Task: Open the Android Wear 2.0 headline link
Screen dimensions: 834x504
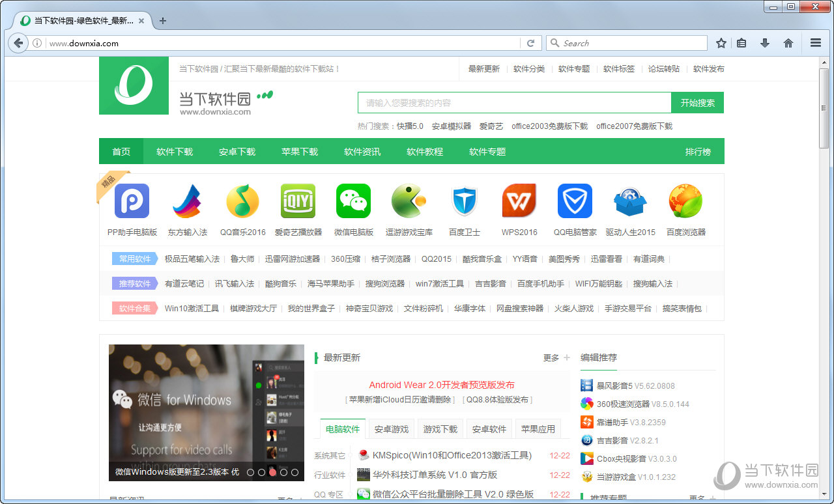Action: (441, 385)
